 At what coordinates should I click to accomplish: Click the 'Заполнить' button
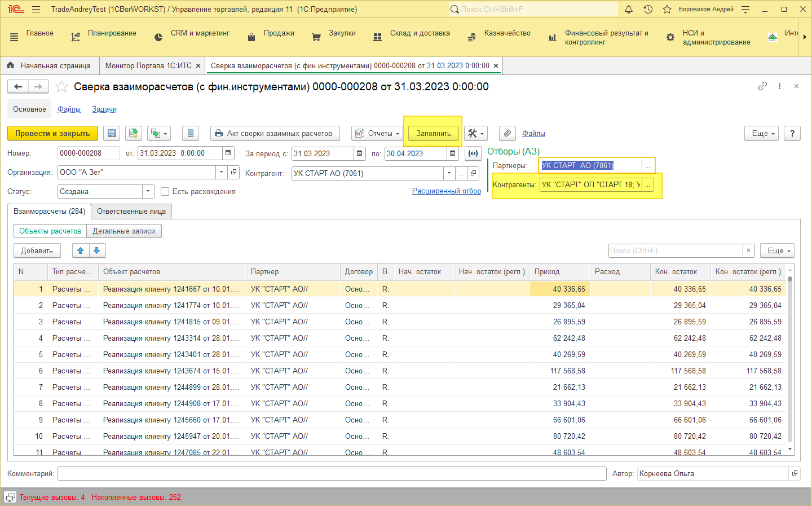pyautogui.click(x=433, y=133)
